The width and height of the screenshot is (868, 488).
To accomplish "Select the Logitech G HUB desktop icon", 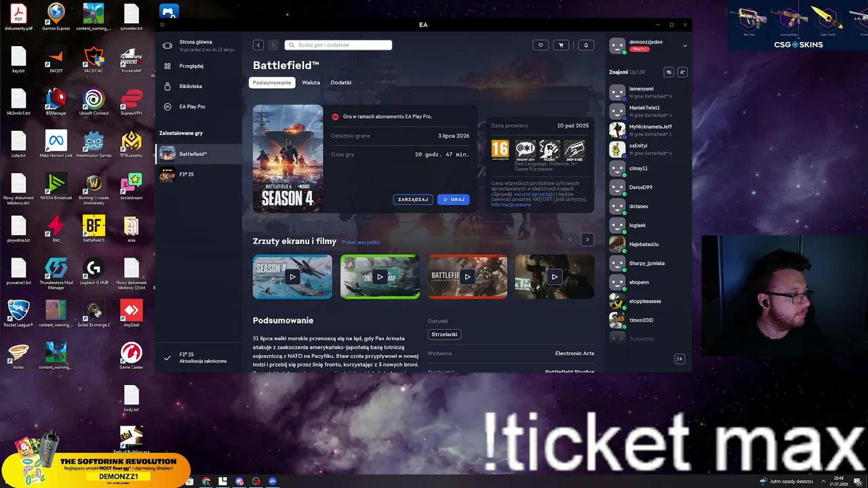I will click(x=94, y=271).
